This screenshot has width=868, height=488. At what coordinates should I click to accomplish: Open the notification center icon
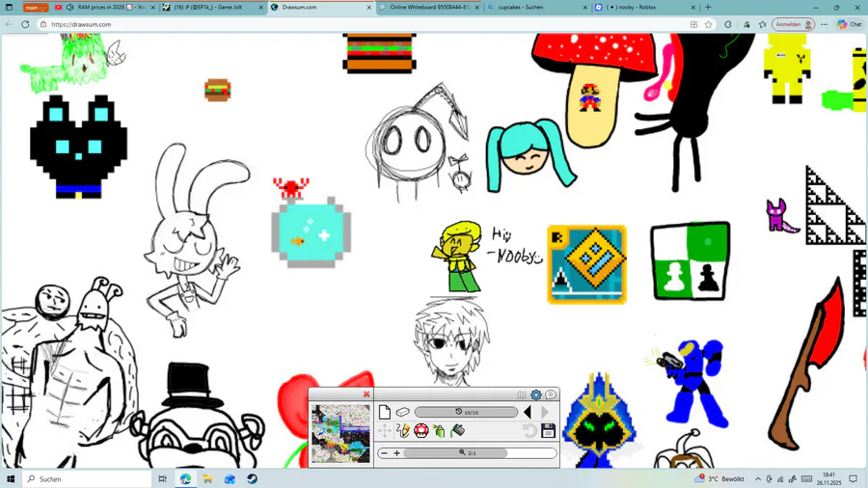(x=854, y=478)
